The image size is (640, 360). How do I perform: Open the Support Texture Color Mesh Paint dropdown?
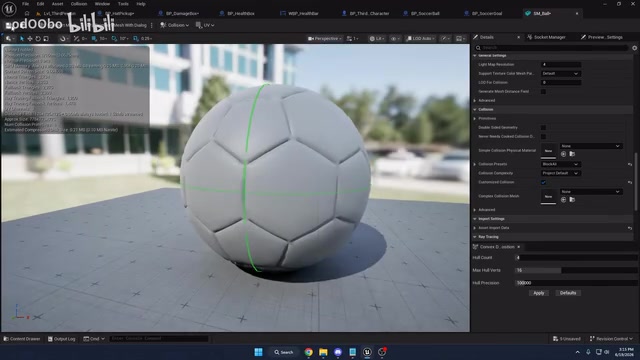(x=560, y=73)
